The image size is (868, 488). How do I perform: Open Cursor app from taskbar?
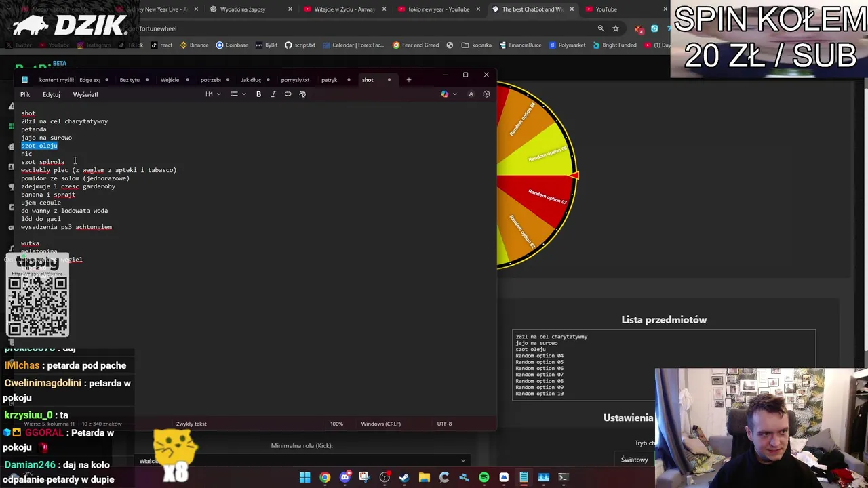click(x=444, y=477)
